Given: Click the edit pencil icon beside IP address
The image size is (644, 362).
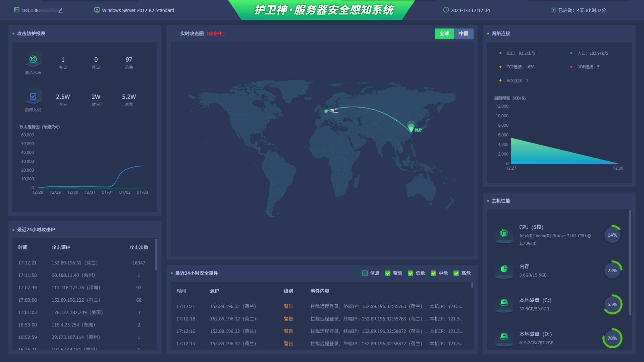Looking at the screenshot, I should (x=60, y=10).
